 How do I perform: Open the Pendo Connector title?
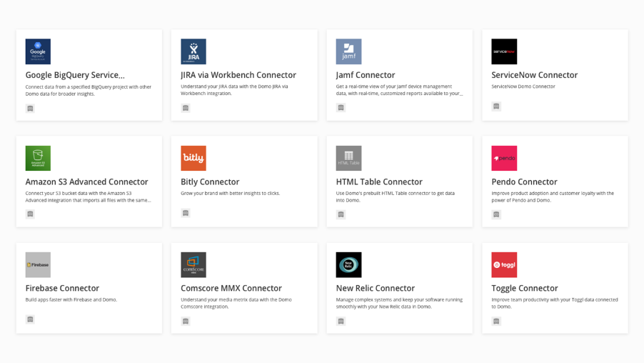tap(524, 181)
